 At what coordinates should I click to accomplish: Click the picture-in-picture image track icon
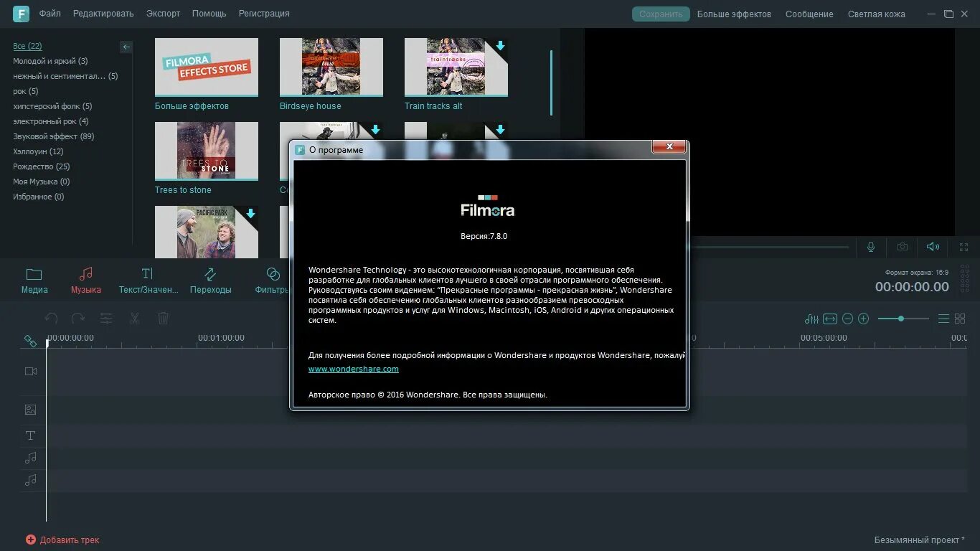31,410
